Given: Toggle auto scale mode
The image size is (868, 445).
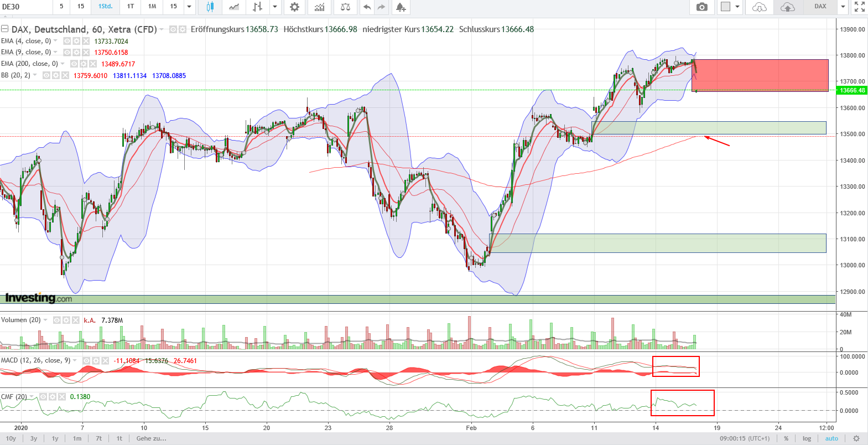Looking at the screenshot, I should (x=831, y=438).
